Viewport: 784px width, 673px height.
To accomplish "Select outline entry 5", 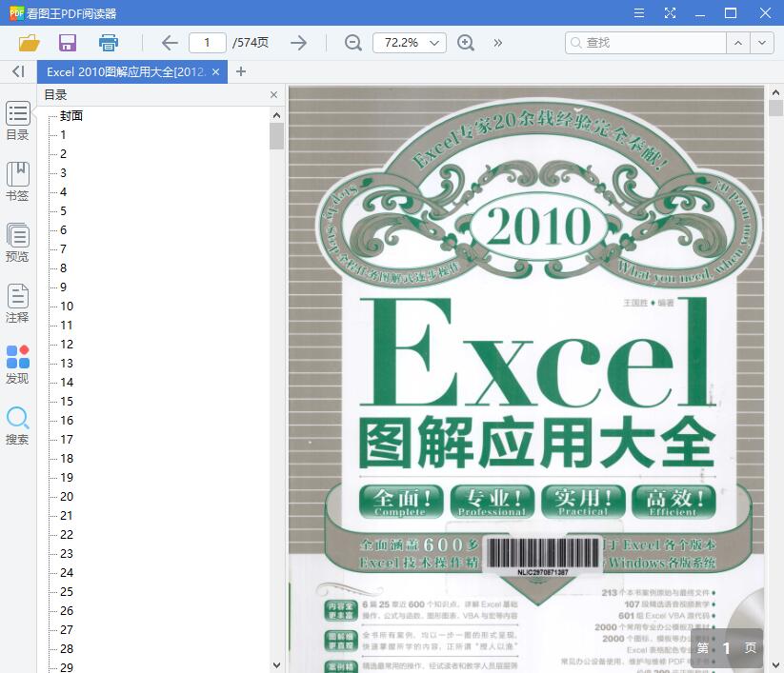I will click(x=63, y=210).
